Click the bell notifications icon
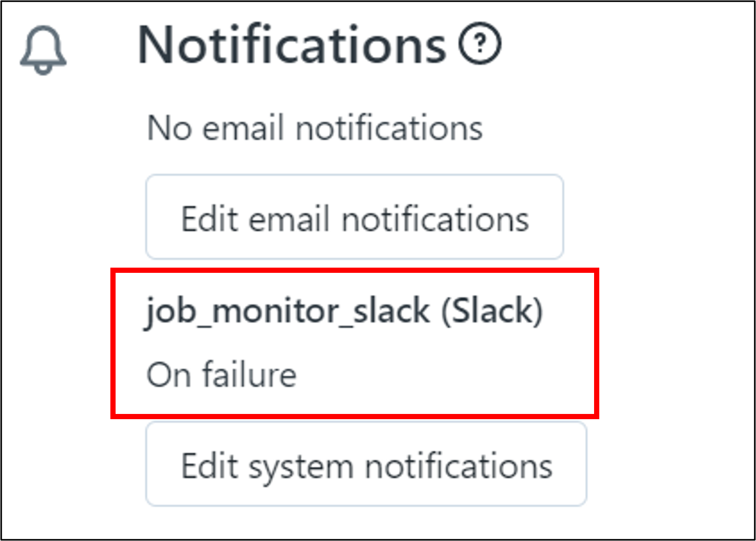The image size is (756, 541). 43,51
